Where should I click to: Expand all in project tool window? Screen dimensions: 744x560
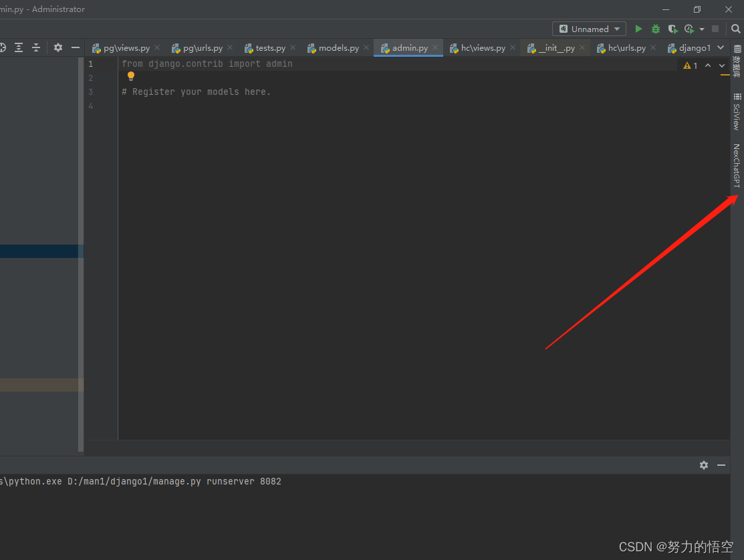point(19,47)
